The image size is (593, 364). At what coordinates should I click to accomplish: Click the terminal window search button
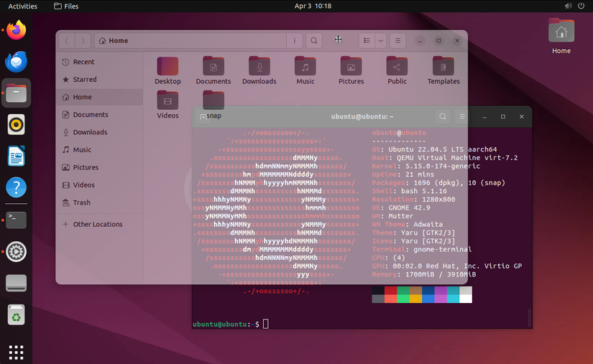[443, 117]
